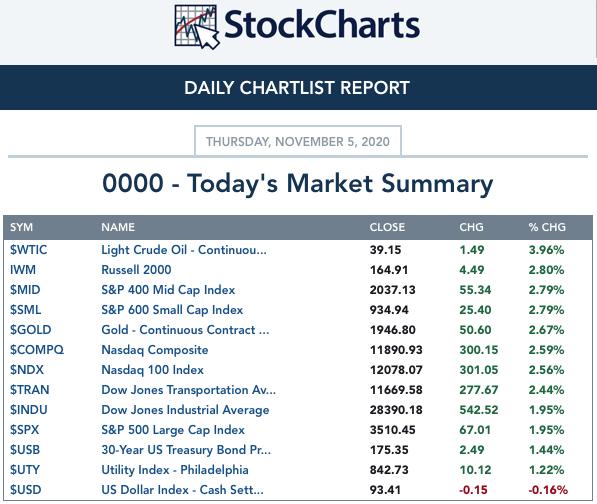
Task: Click the $SML symbol link
Action: click(26, 309)
